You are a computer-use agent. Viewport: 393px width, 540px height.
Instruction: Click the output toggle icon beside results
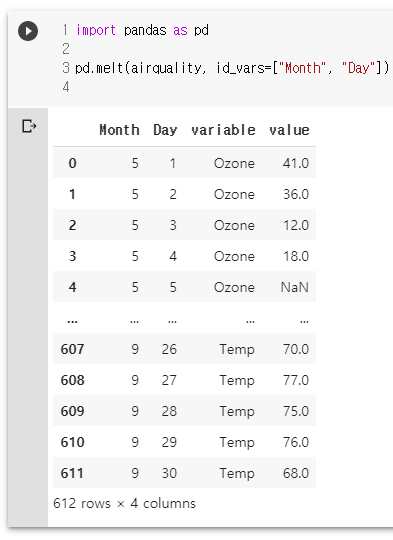point(29,126)
